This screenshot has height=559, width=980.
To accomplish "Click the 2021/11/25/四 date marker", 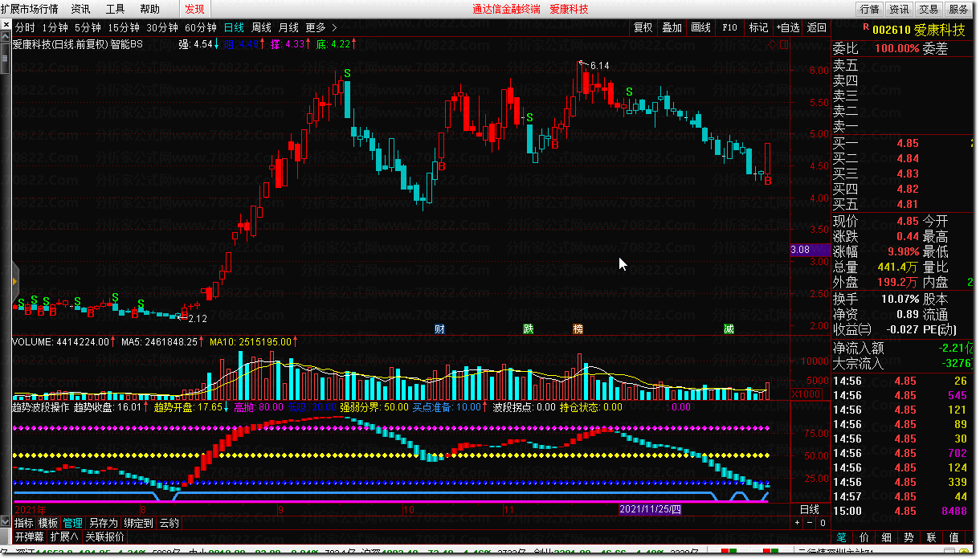I will pos(651,509).
